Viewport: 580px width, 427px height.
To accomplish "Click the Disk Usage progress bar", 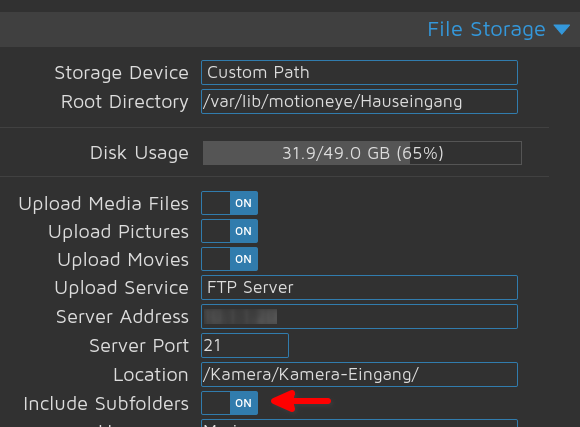I will tap(362, 153).
